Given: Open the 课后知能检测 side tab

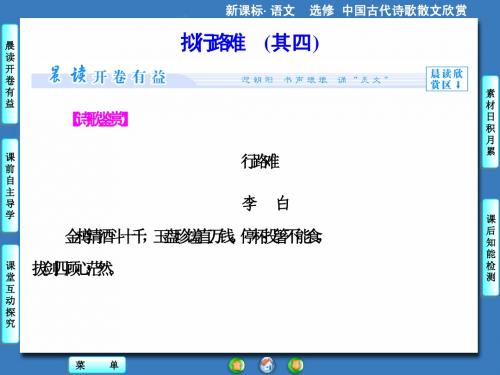Looking at the screenshot, I should 490,248.
